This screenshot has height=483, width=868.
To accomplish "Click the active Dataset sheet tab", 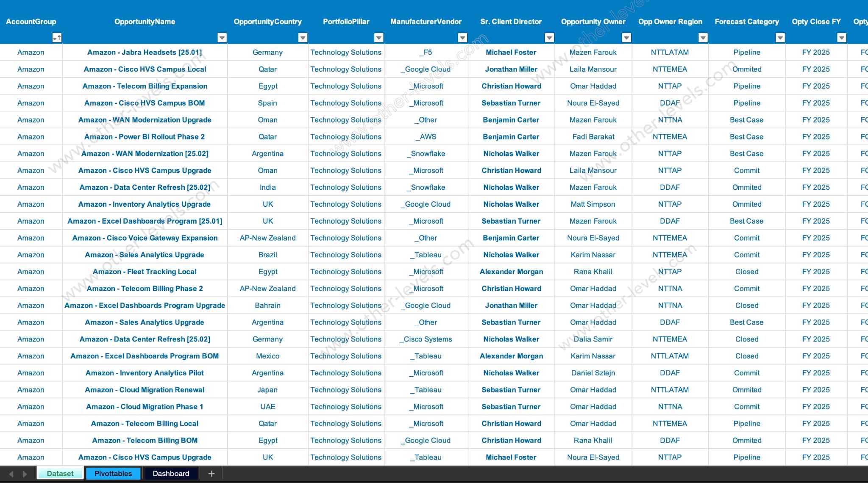I will tap(60, 473).
